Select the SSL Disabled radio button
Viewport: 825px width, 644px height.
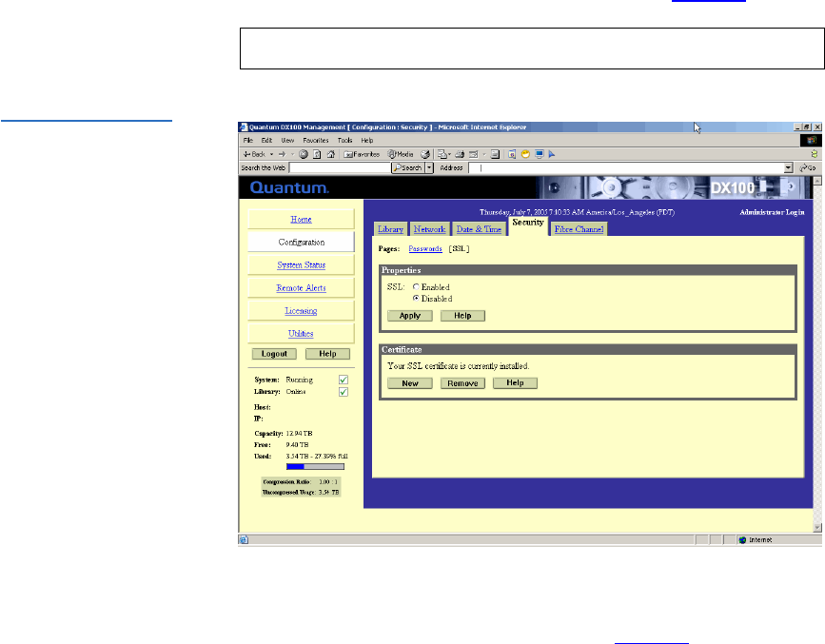coord(416,299)
